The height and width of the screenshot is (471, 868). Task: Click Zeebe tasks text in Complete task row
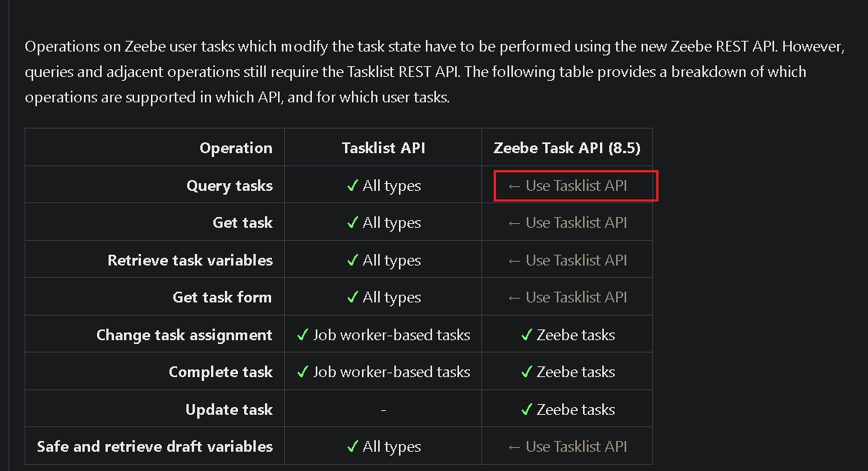pyautogui.click(x=576, y=372)
